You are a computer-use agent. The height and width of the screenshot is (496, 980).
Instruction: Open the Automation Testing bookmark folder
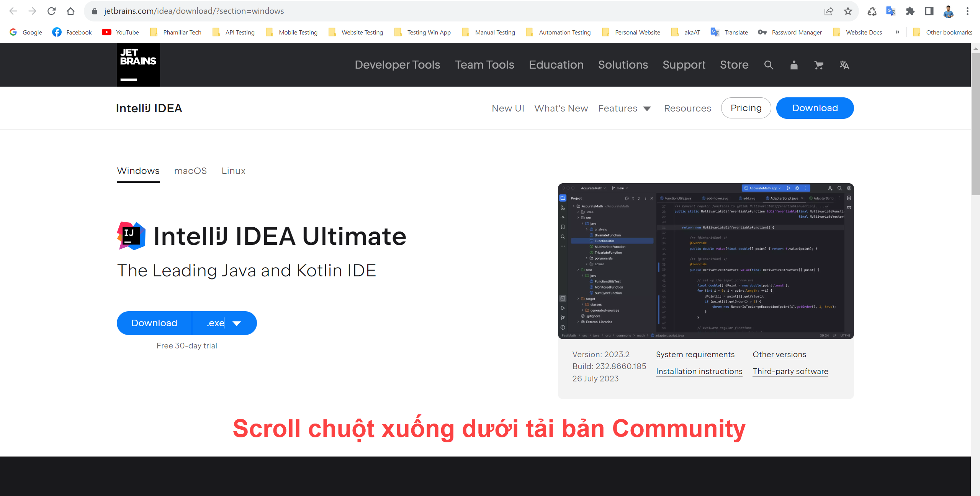coord(558,32)
